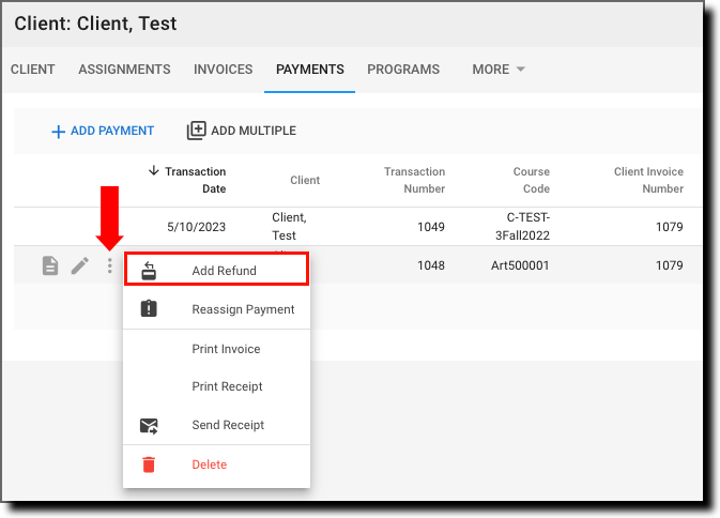Image resolution: width=720 pixels, height=518 pixels.
Task: Click the red trash Delete icon
Action: [148, 465]
